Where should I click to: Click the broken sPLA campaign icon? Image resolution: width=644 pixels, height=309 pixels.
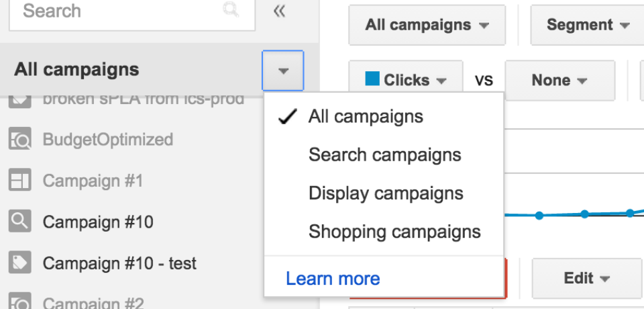coord(19,101)
